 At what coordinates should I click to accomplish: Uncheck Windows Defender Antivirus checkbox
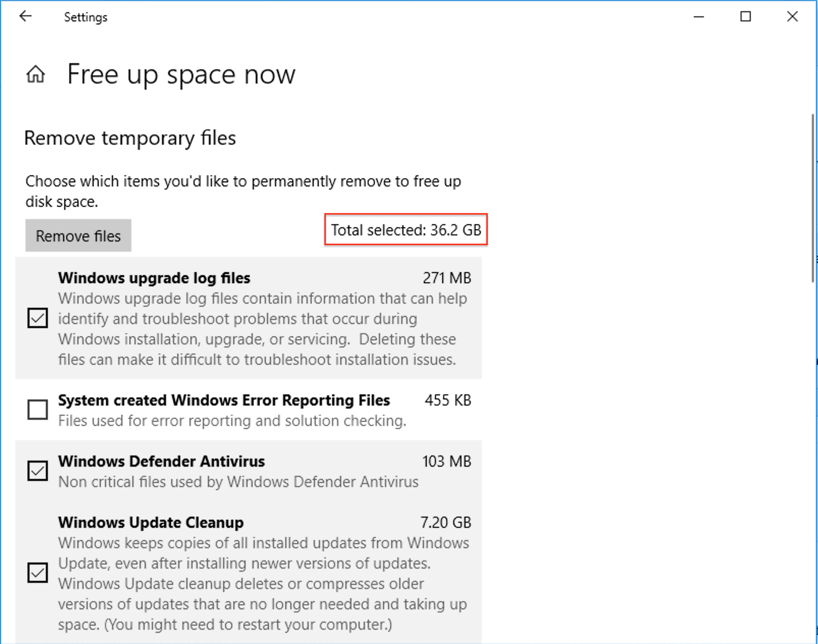tap(38, 471)
